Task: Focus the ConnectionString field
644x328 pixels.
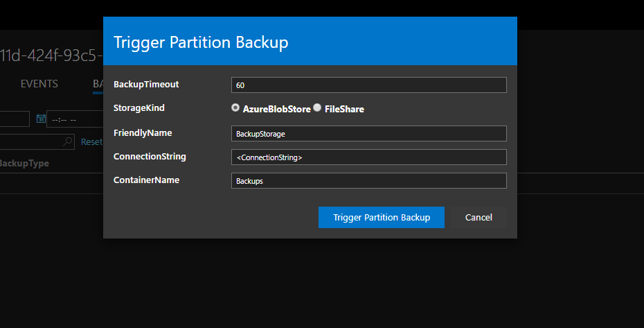Action: click(x=368, y=157)
